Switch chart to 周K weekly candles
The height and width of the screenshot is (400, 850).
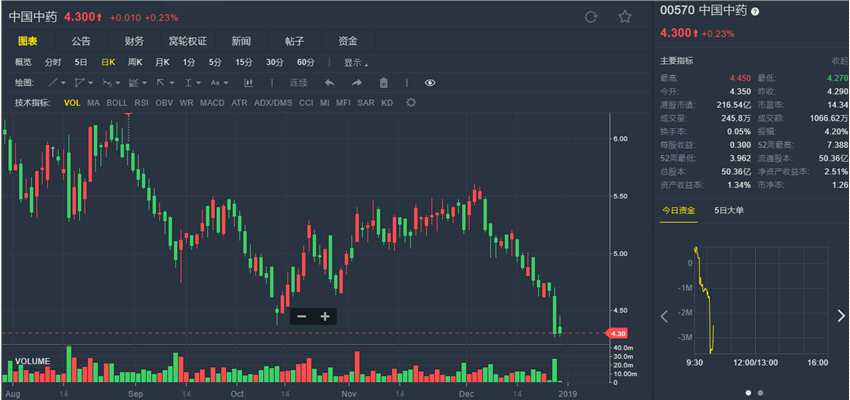click(x=135, y=63)
